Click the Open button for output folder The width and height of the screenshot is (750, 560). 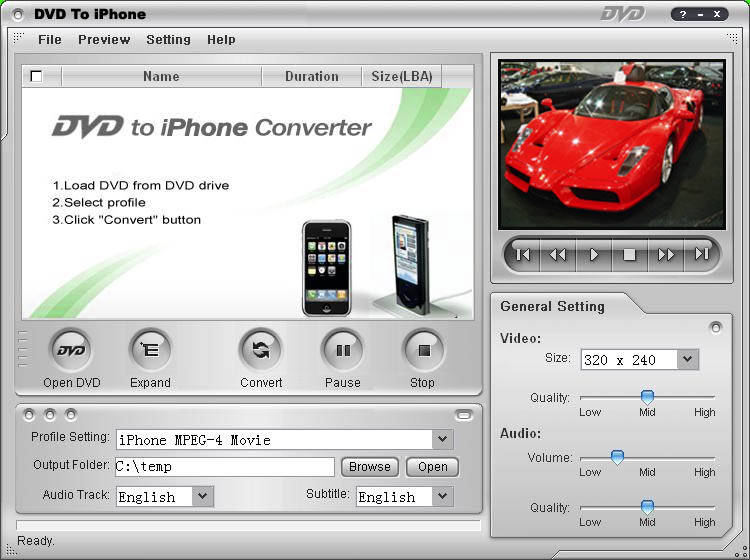coord(432,467)
